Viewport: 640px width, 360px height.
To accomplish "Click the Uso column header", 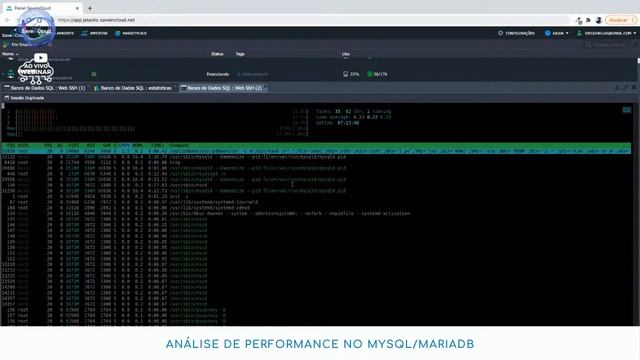I will pyautogui.click(x=346, y=54).
